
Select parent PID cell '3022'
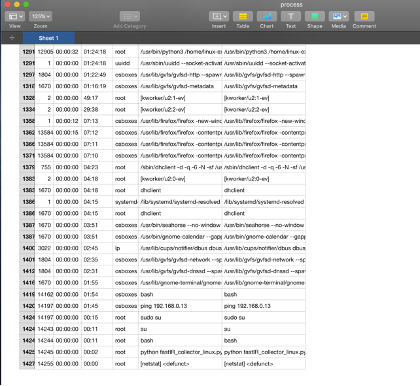[x=44, y=248]
